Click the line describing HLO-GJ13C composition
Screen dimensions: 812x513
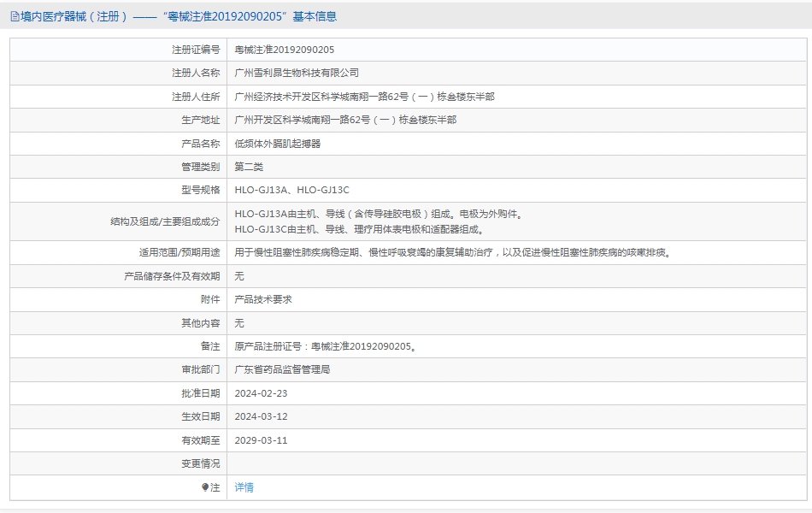pyautogui.click(x=360, y=229)
